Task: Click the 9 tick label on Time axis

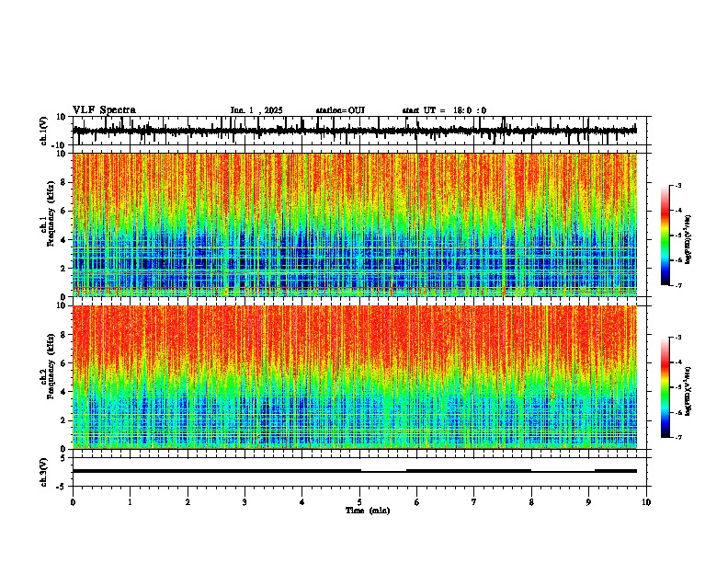Action: click(588, 502)
